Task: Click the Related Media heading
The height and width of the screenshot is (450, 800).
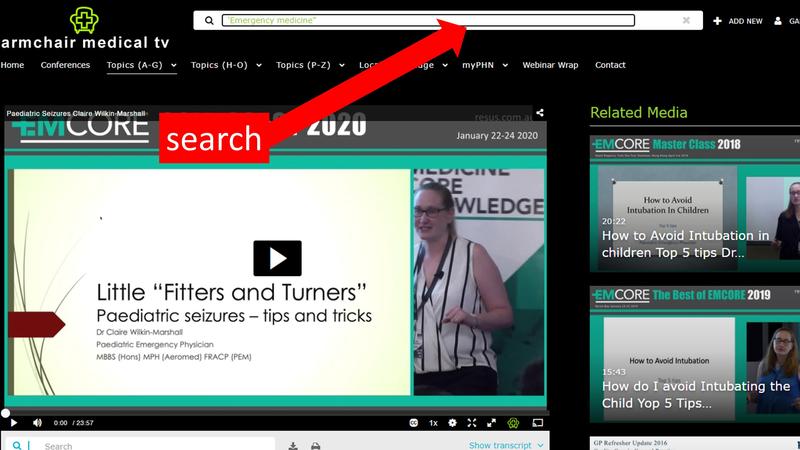Action: 638,112
